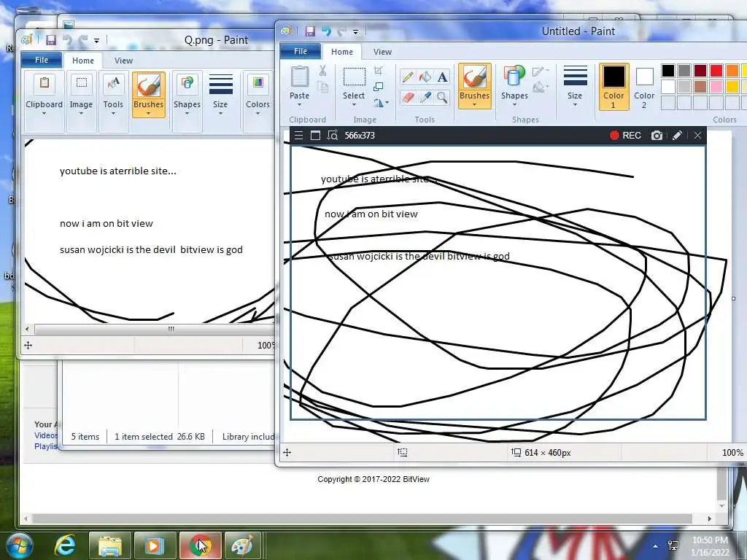Open the recorder hamburger menu icon

coord(298,135)
